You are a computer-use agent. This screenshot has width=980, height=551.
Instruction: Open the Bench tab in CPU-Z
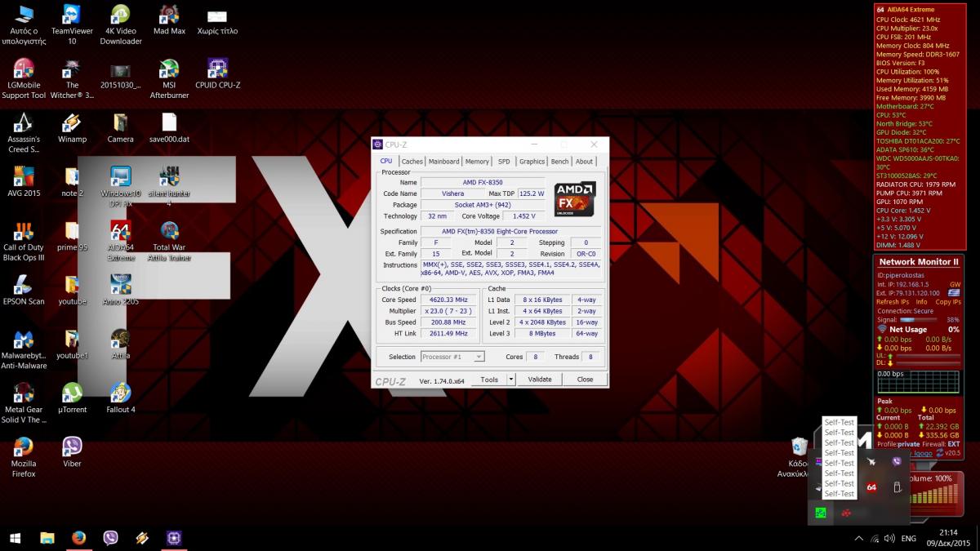560,162
